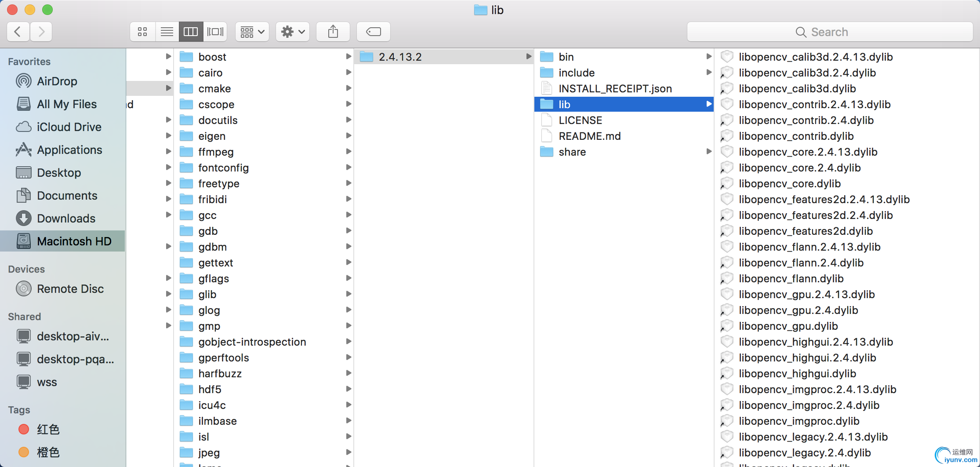Open the cairo folder
This screenshot has width=980, height=467.
tap(264, 73)
